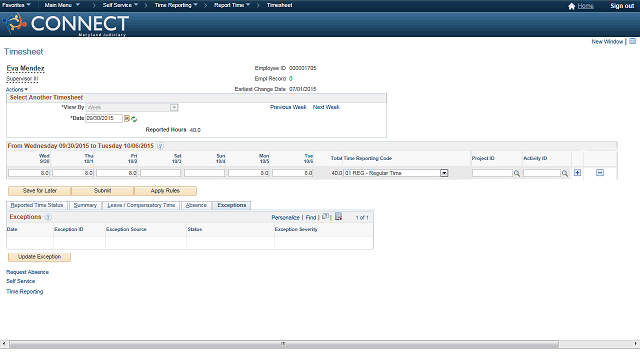
Task: Click the Exceptions help question icon
Action: pyautogui.click(x=48, y=217)
